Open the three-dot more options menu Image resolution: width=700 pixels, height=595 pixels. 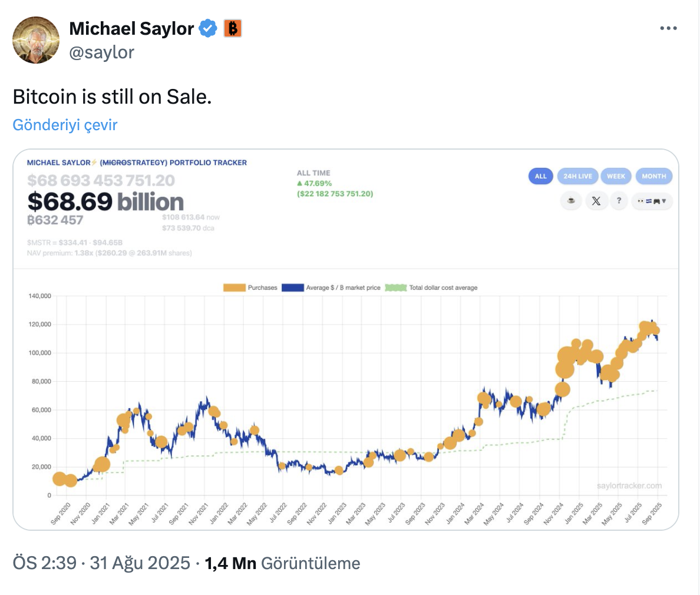(668, 28)
